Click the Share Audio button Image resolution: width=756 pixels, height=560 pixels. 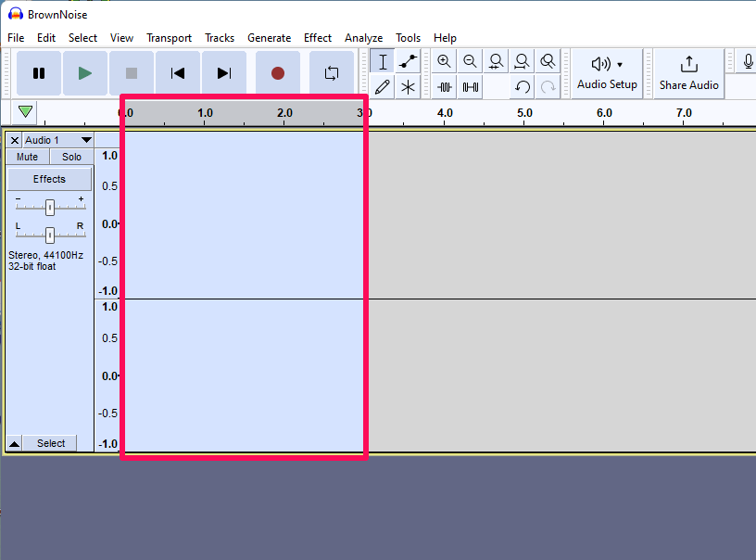[x=689, y=73]
